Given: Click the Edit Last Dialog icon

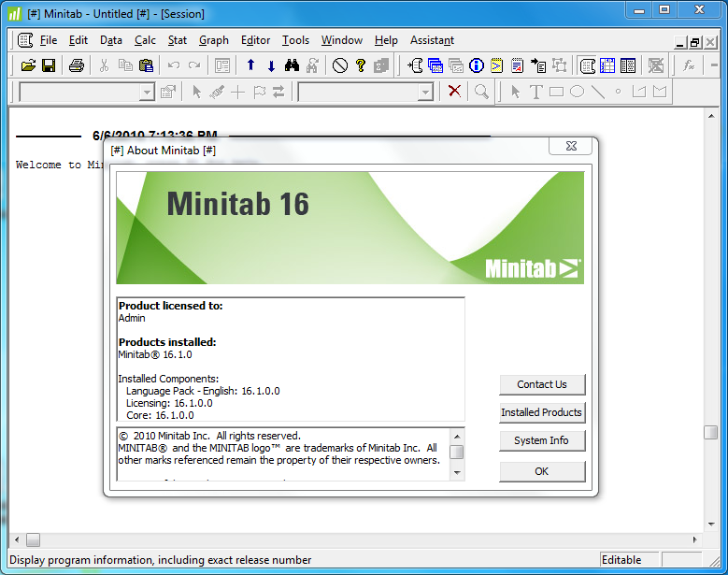Looking at the screenshot, I should click(x=222, y=65).
